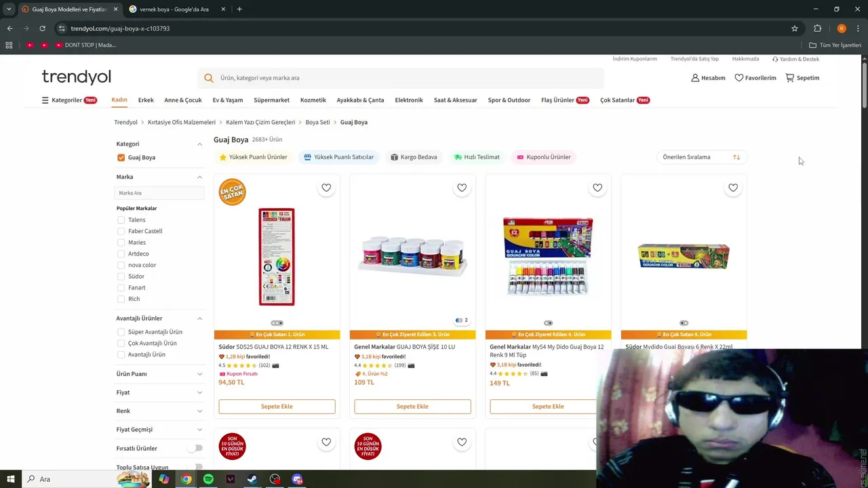868x488 pixels.
Task: Open the Chrome tab search dropdown arrow
Action: 9,9
